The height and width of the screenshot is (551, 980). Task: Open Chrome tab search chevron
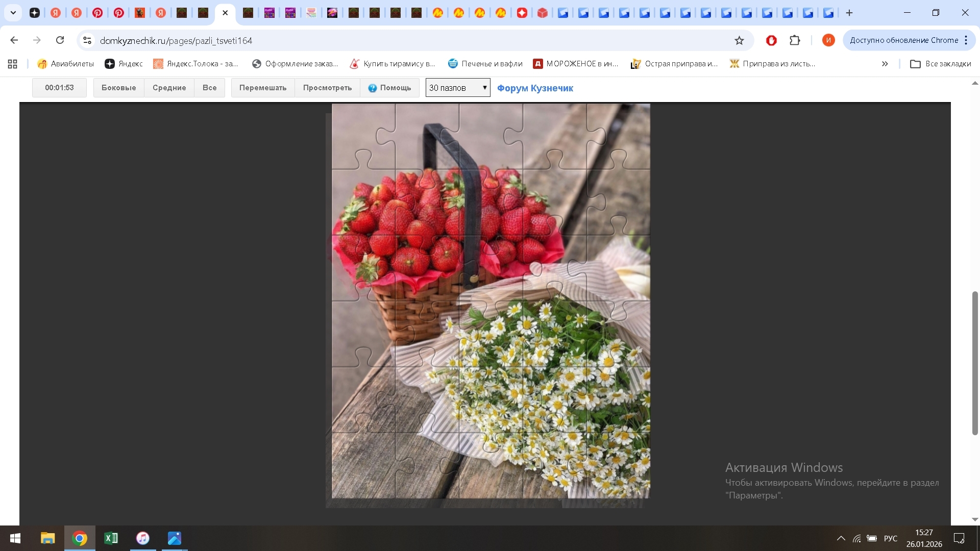13,13
